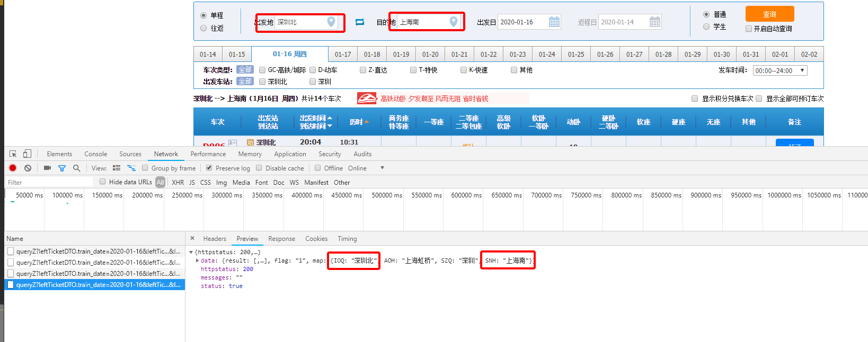Screen dimensions: 868x342
Task: Check the Offline network checkbox
Action: coord(318,168)
